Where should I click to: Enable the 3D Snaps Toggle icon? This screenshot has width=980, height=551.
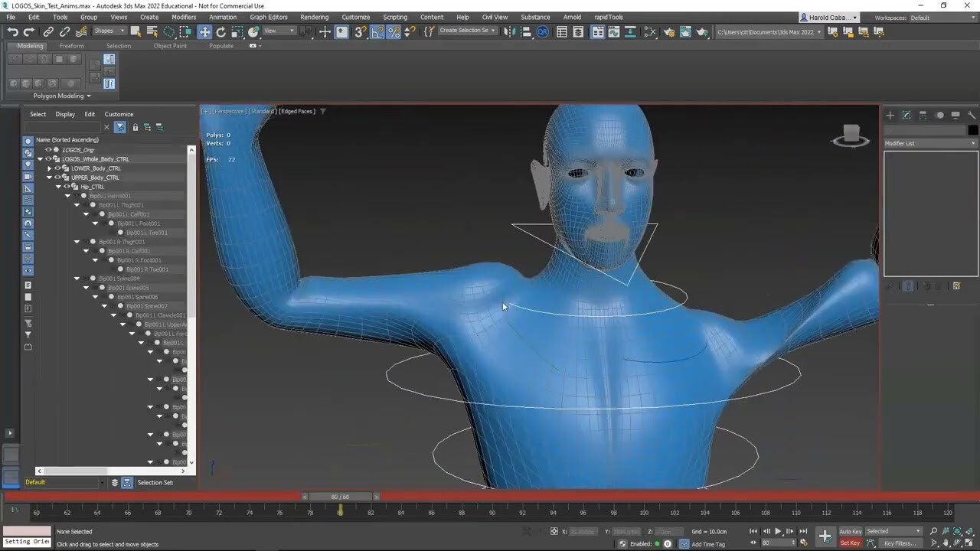click(358, 31)
